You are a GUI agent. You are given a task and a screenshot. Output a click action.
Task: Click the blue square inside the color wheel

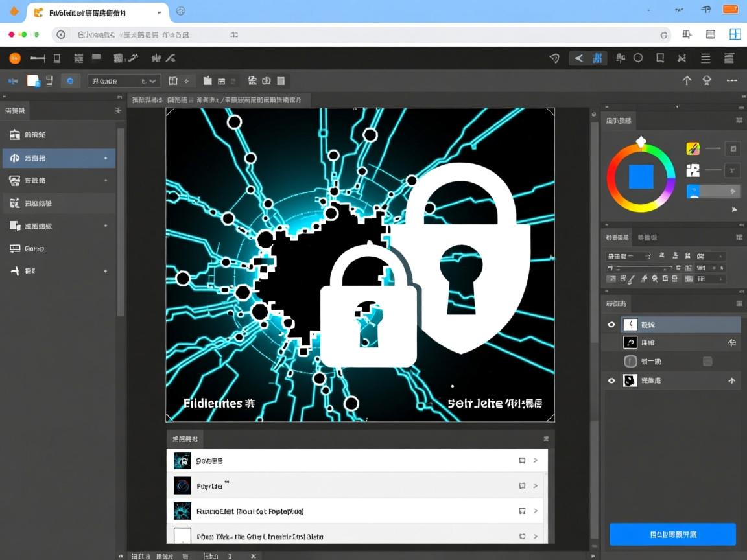pyautogui.click(x=641, y=176)
